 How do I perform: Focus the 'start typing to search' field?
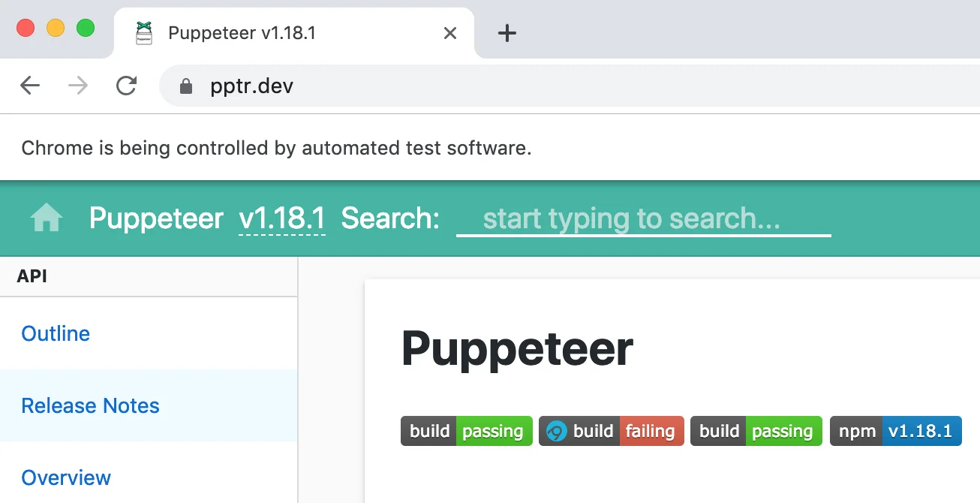[643, 218]
